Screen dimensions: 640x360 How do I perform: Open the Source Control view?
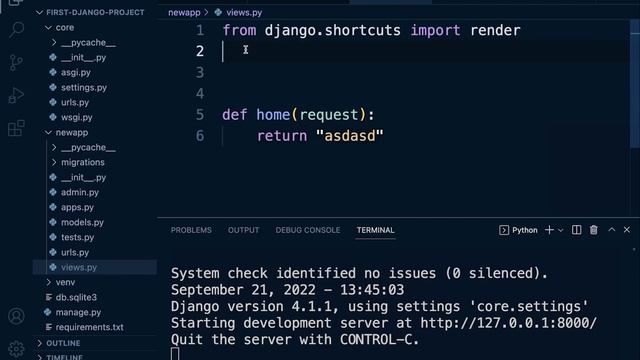[16, 62]
